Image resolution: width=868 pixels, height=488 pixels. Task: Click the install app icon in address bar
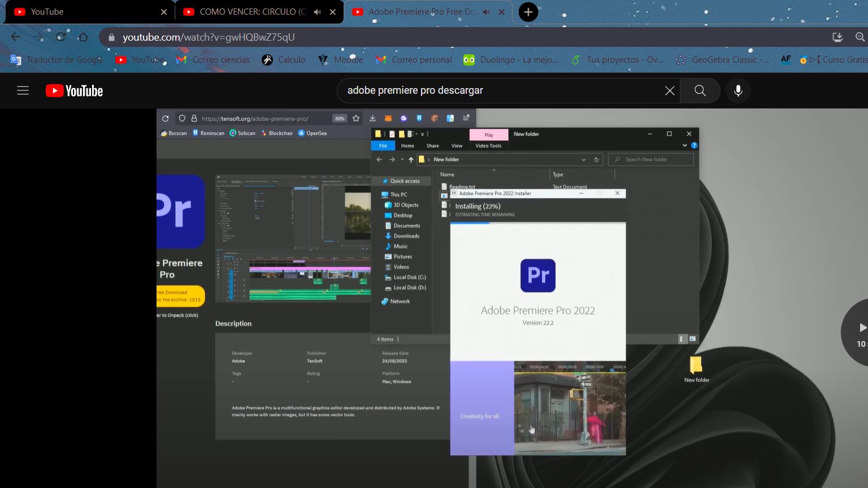point(837,37)
